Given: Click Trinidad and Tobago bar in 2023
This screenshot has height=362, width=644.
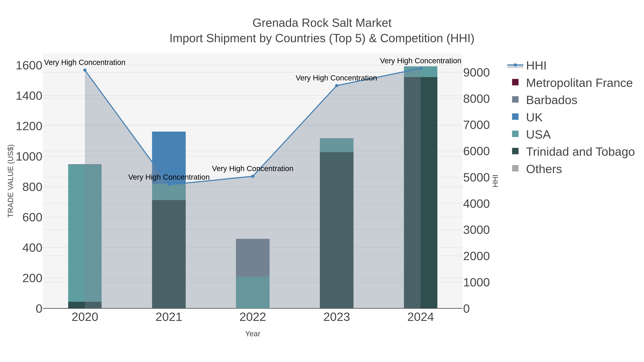Looking at the screenshot, I should tap(337, 230).
